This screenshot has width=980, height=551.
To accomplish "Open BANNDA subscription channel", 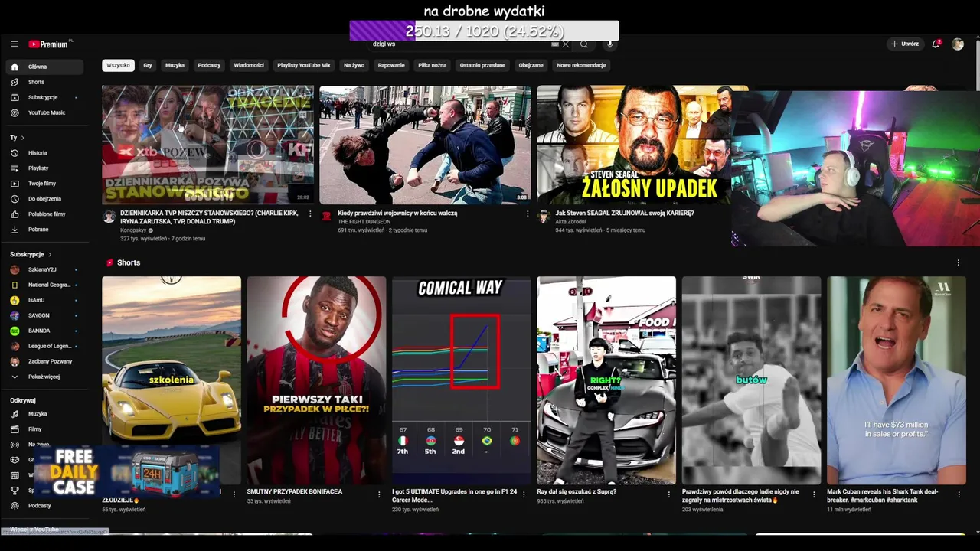I will [44, 331].
